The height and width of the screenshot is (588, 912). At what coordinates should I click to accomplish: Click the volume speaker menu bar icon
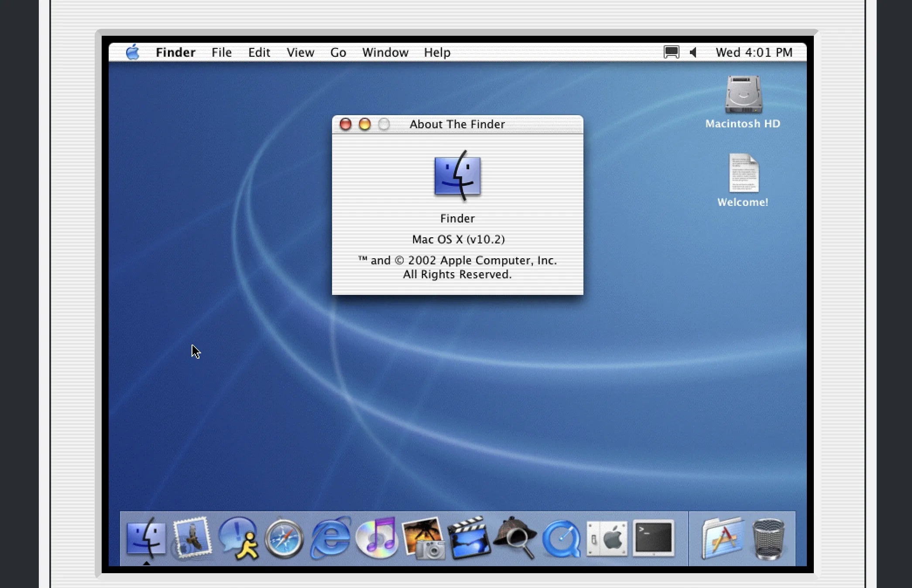tap(693, 52)
